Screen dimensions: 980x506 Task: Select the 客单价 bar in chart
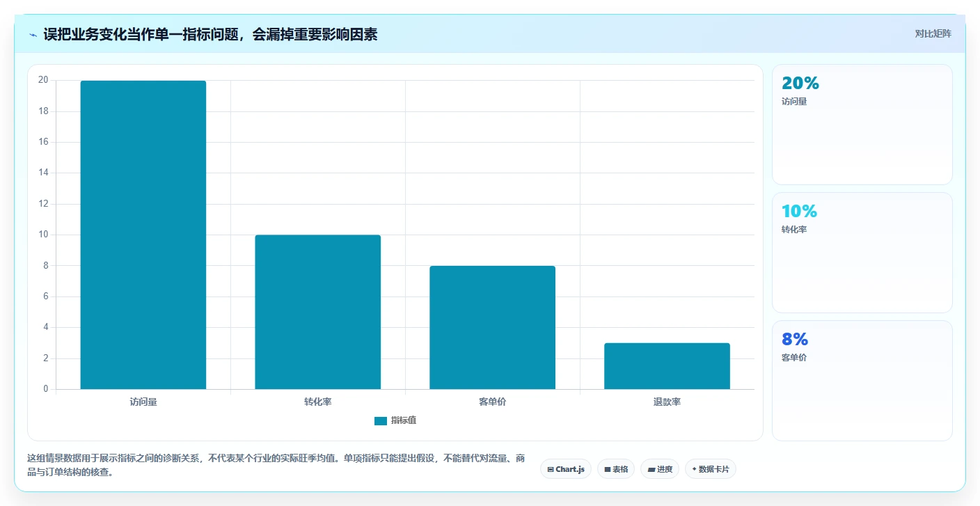pos(492,327)
